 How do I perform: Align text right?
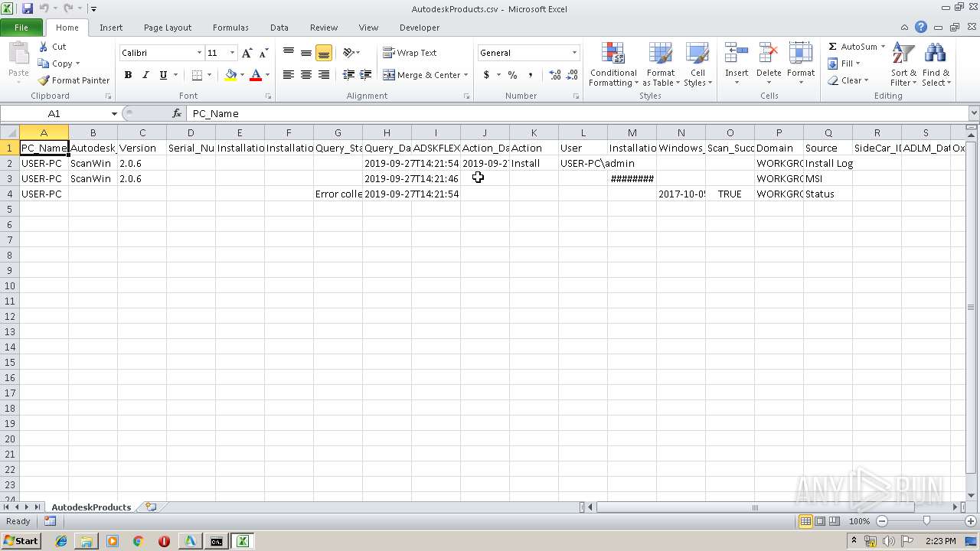pyautogui.click(x=324, y=75)
